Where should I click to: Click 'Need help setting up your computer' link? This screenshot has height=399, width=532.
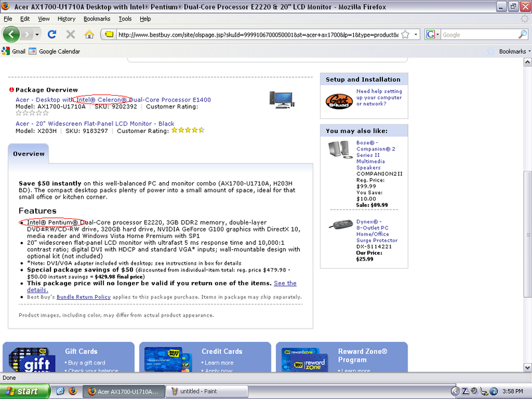[379, 97]
